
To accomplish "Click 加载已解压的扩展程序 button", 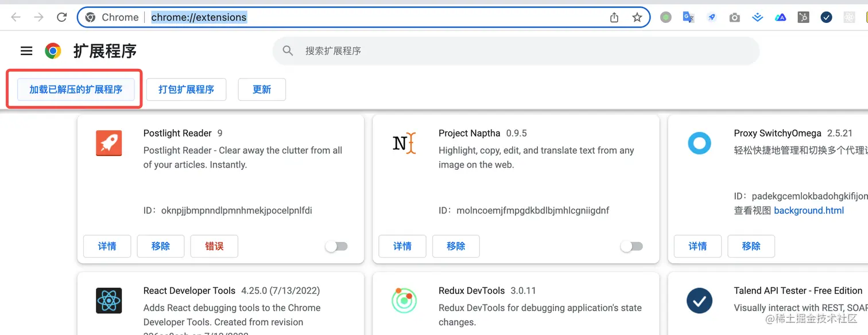I will [76, 89].
